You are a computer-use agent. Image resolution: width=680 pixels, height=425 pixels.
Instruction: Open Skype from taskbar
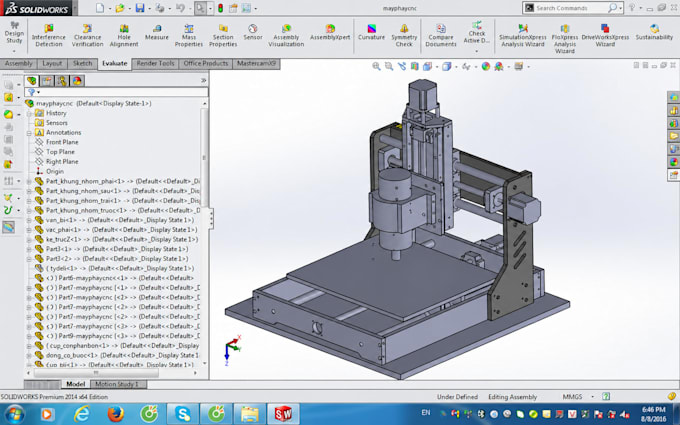pos(183,414)
